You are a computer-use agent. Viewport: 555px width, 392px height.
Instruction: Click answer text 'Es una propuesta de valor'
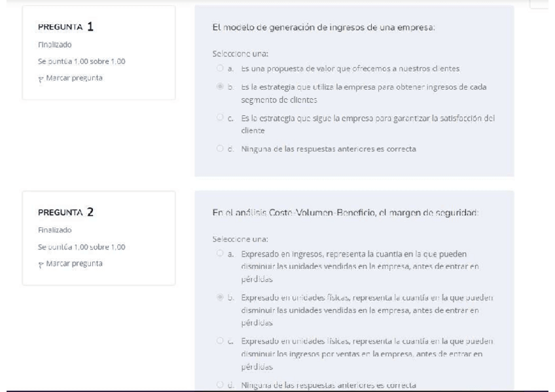coord(350,69)
